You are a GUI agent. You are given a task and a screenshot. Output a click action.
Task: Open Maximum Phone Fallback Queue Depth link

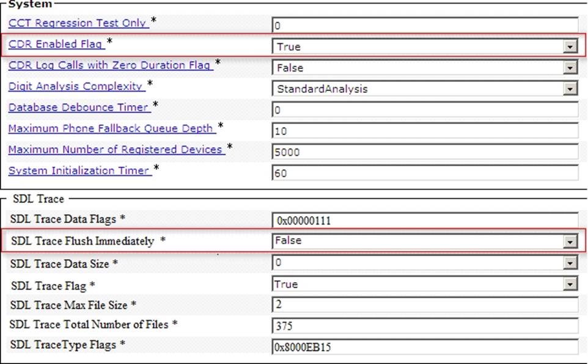click(x=111, y=128)
